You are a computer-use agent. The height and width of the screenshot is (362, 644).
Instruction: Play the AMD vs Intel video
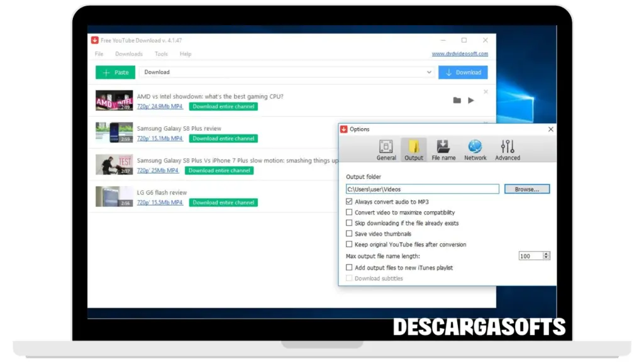[471, 101]
